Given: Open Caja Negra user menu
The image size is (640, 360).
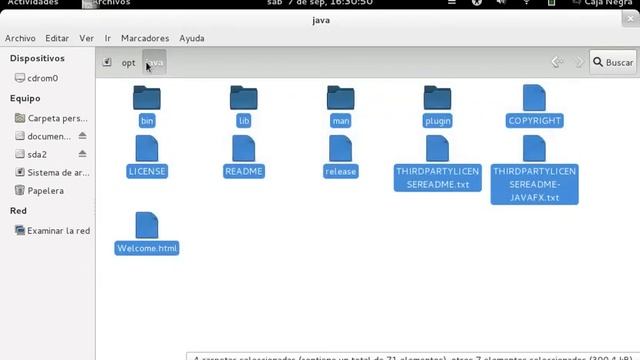Looking at the screenshot, I should tap(603, 3).
